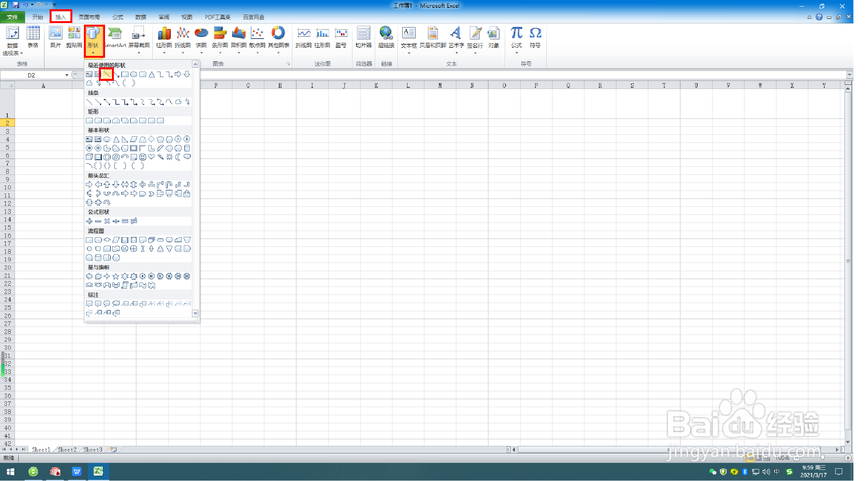Pick the flowchart magnetic disk cylinder

pyautogui.click(x=98, y=258)
